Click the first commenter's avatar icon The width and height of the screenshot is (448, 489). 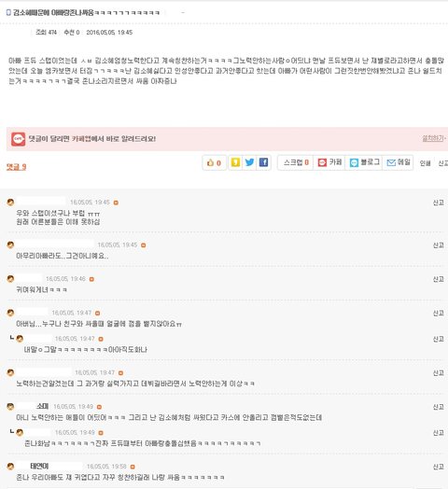tap(10, 203)
